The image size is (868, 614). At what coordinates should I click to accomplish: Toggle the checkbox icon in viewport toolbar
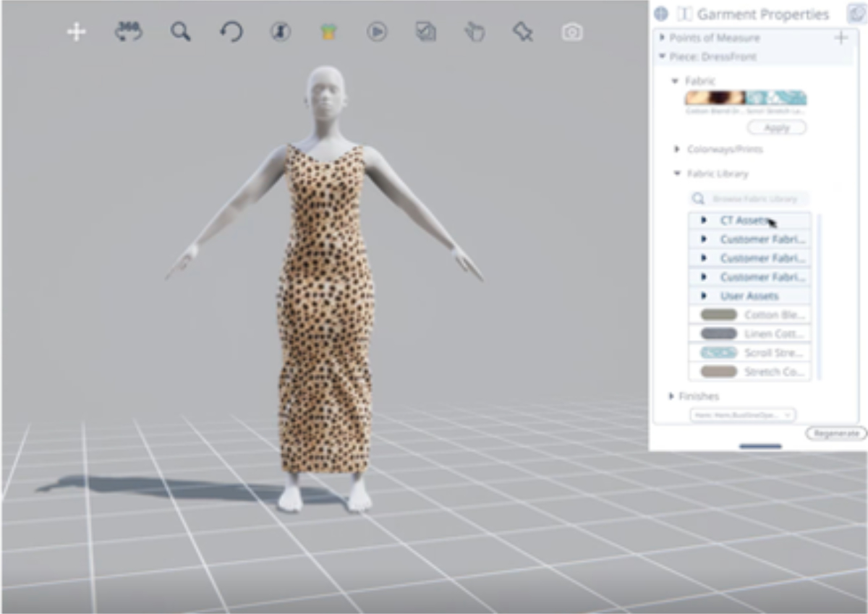click(x=425, y=32)
